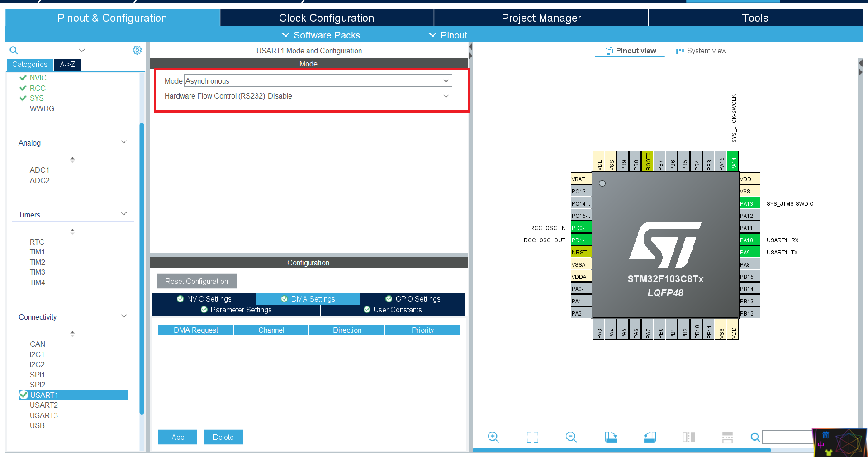
Task: Collapse the Connectivity category
Action: point(123,316)
